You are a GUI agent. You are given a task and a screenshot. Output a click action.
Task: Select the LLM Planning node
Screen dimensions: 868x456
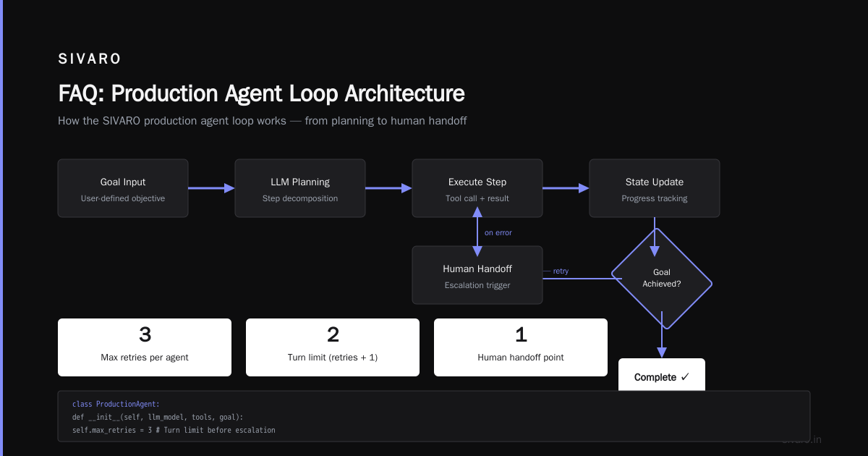(x=300, y=188)
